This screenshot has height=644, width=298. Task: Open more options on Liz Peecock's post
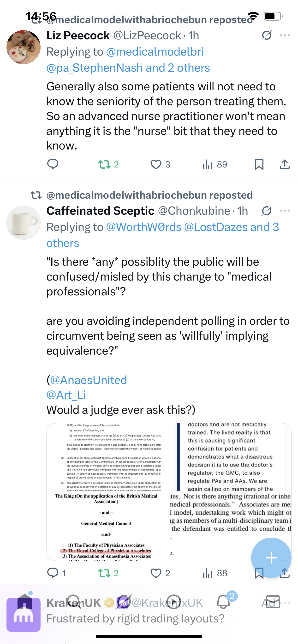285,35
